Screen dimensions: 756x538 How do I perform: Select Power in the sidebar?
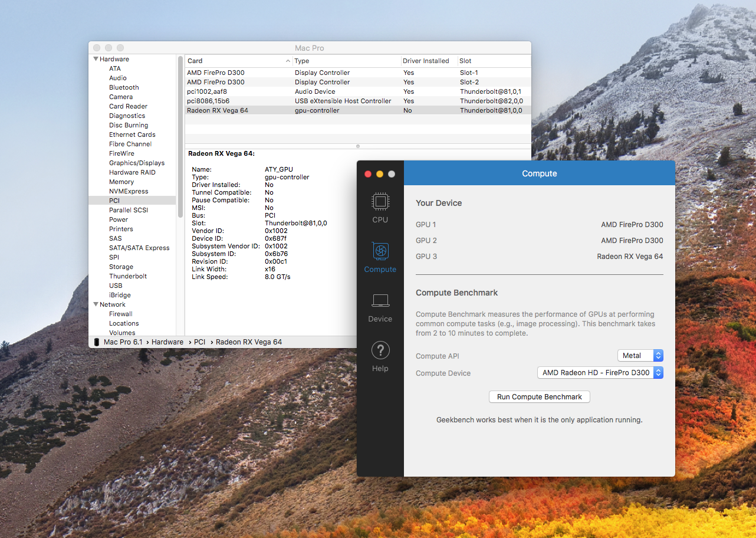point(119,219)
